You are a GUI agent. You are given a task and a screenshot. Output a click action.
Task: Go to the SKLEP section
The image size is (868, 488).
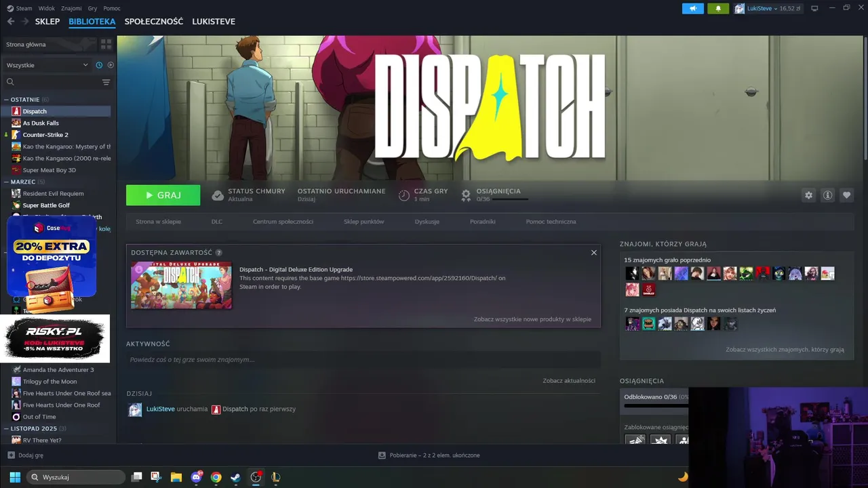(47, 22)
